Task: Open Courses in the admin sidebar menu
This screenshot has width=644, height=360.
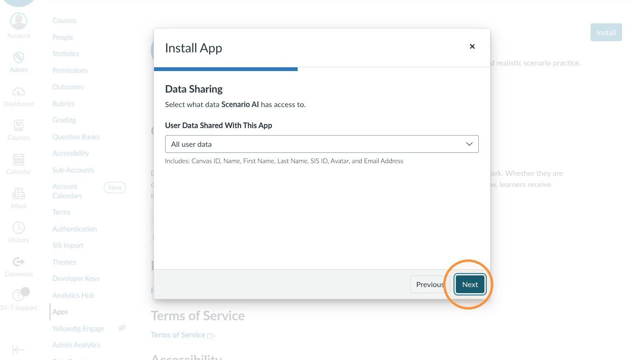Action: pos(65,21)
